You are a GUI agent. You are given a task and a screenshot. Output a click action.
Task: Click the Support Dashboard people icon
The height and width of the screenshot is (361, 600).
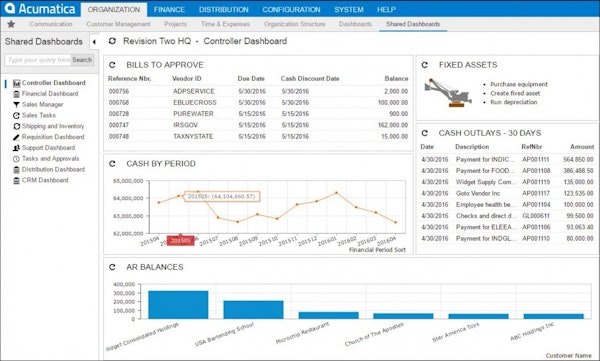pos(16,148)
